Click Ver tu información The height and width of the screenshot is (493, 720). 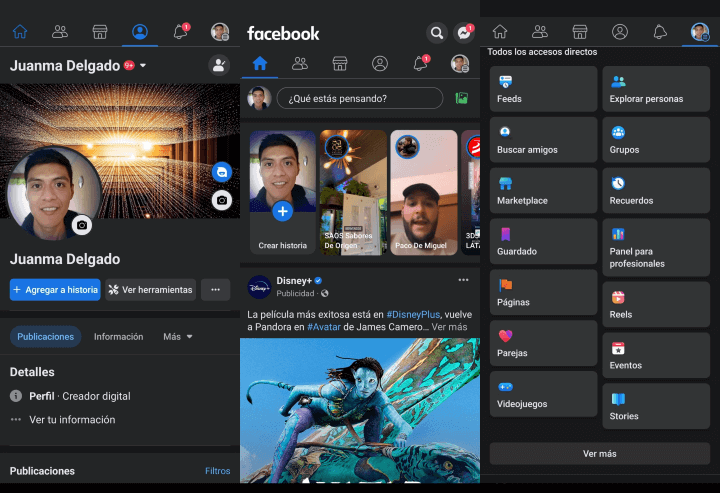click(x=72, y=420)
